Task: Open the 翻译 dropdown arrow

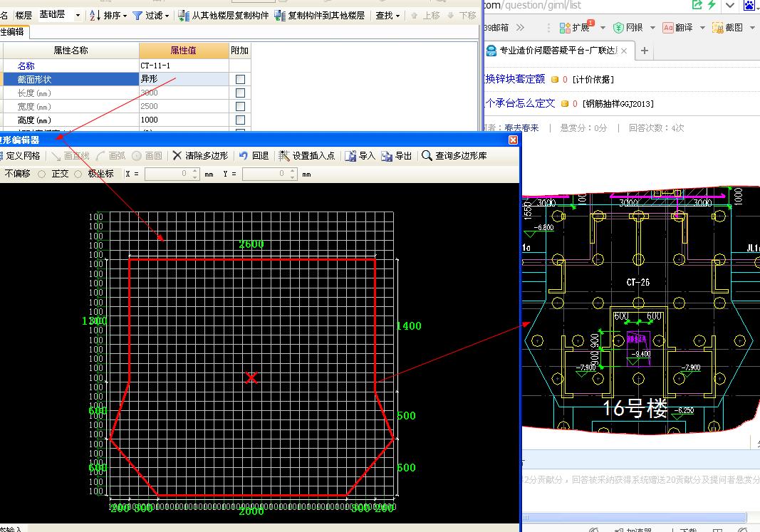Action: [702, 28]
